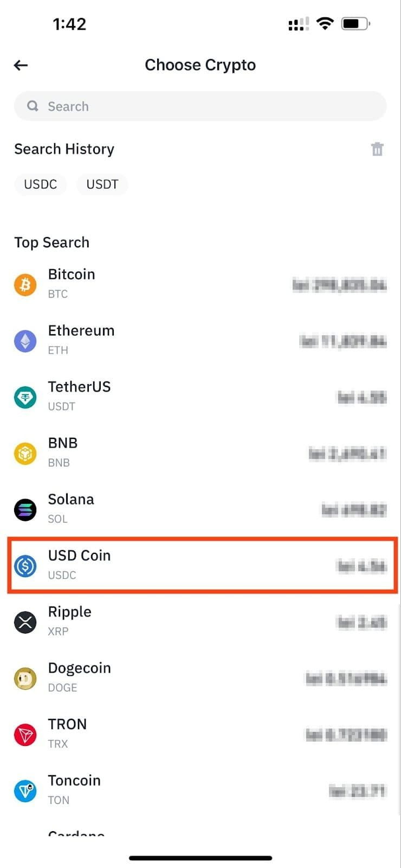Viewport: 401px width, 868px height.
Task: Select the USDC search history chip
Action: (x=41, y=184)
